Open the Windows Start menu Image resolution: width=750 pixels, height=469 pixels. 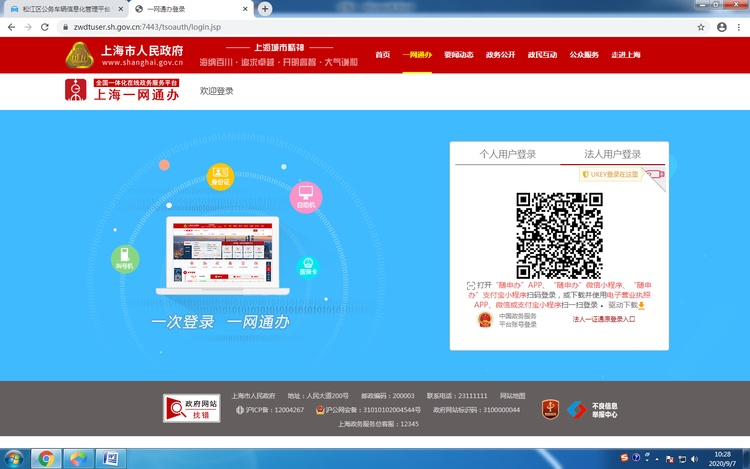(x=13, y=459)
